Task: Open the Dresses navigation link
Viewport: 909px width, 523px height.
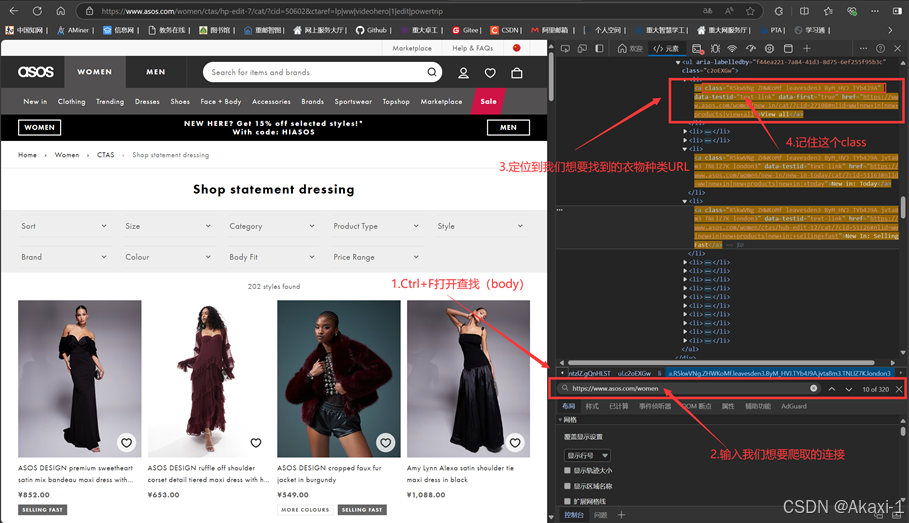Action: click(x=147, y=101)
